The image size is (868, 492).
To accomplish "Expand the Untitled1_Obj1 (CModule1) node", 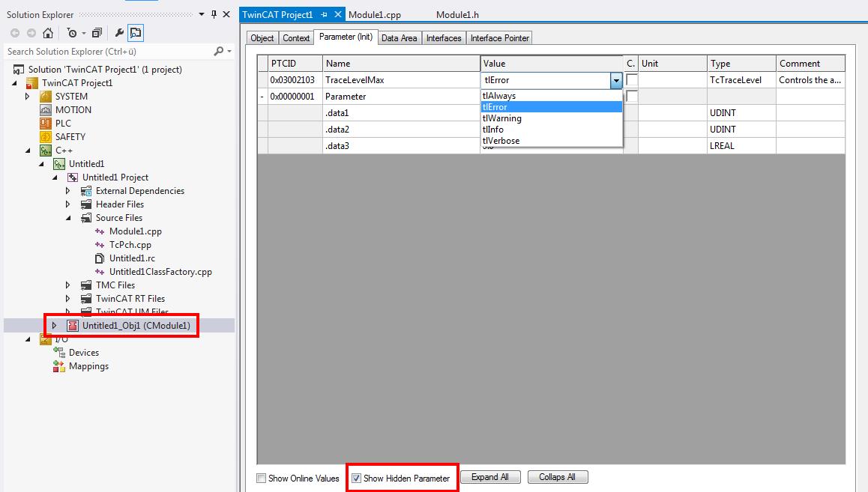I will pyautogui.click(x=54, y=326).
